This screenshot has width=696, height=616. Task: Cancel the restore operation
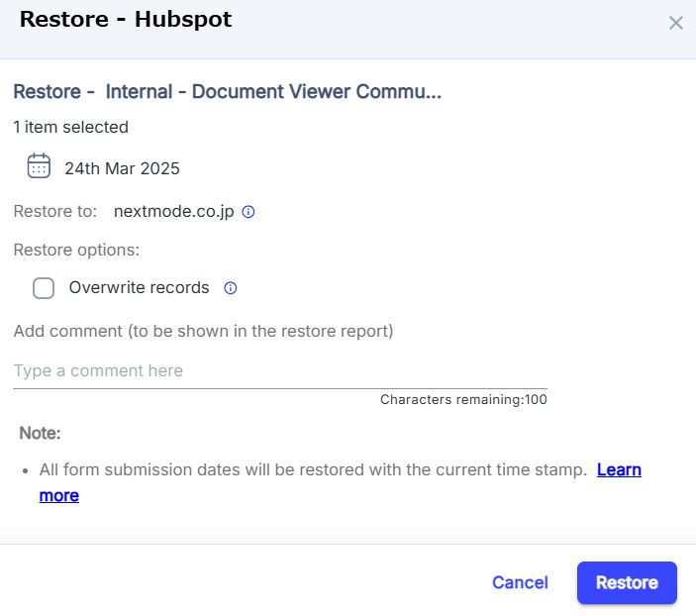pos(520,582)
